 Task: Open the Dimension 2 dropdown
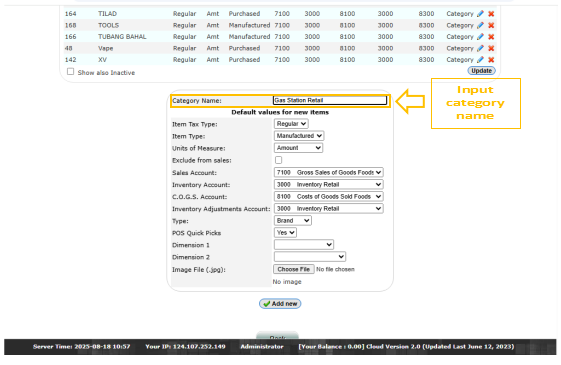[x=310, y=257]
